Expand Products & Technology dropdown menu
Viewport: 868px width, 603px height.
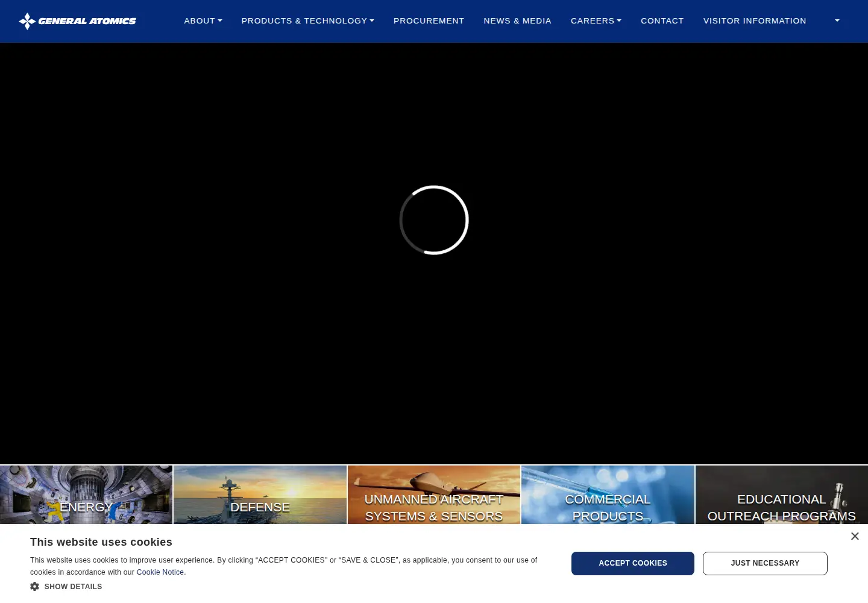pyautogui.click(x=307, y=21)
